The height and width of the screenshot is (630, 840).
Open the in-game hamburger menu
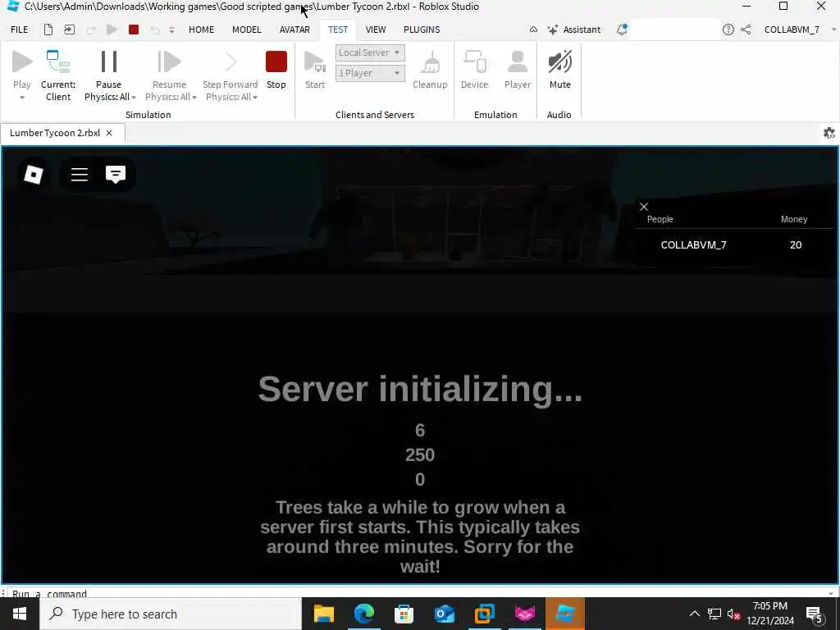[80, 175]
